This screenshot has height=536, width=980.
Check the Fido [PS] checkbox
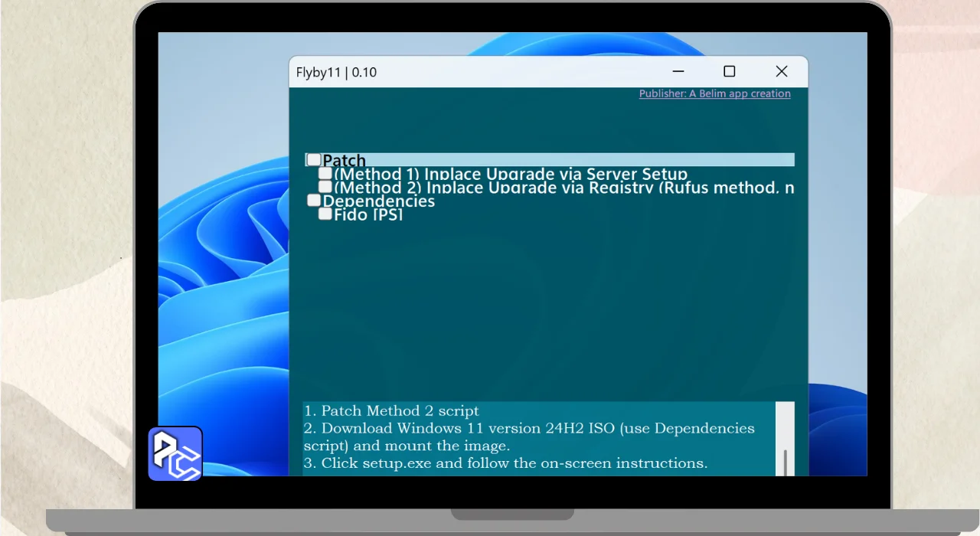(x=325, y=214)
